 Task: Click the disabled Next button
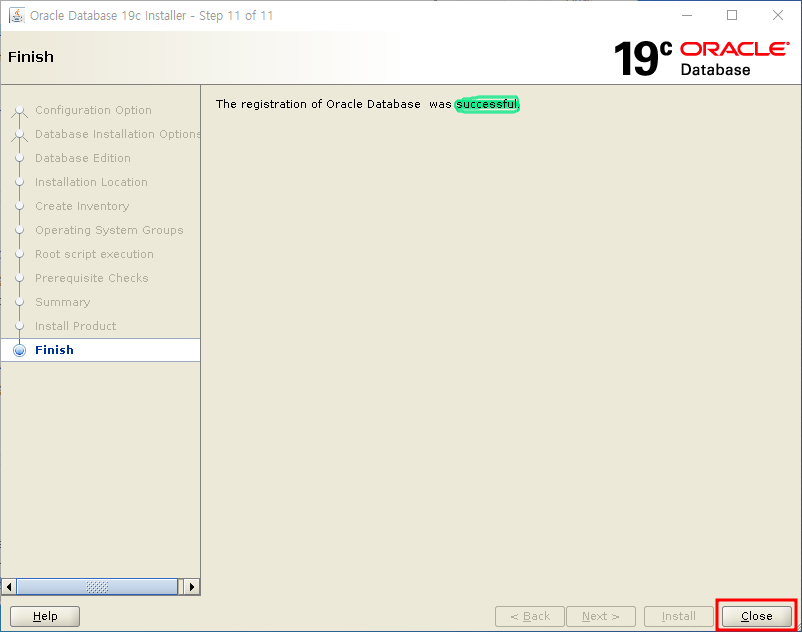point(601,616)
